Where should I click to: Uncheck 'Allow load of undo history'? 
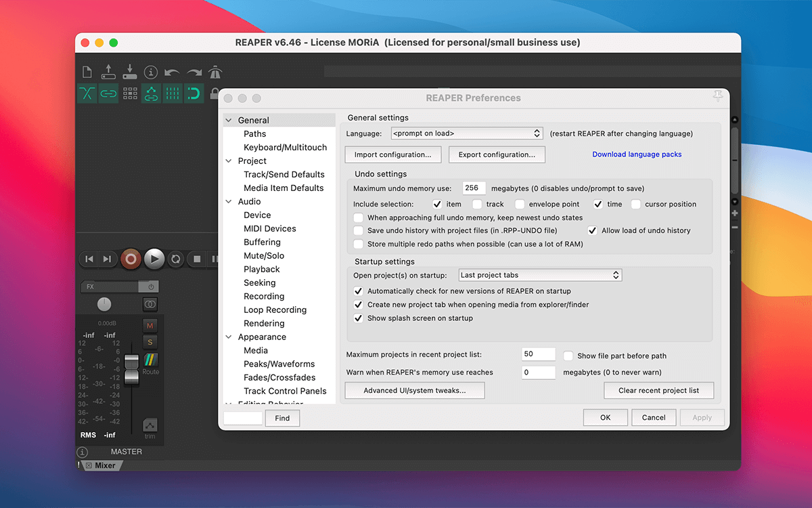point(593,231)
